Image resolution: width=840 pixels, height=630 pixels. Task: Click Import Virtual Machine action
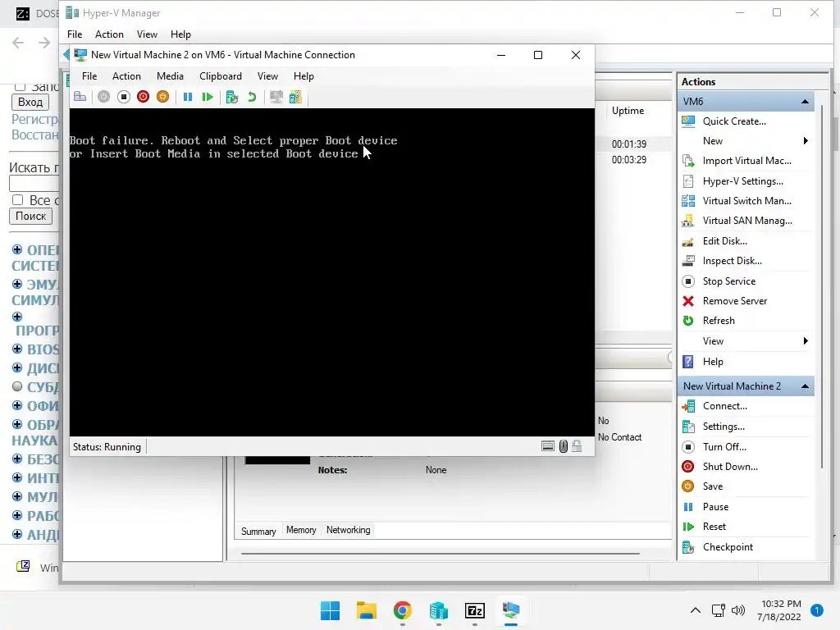[746, 161]
